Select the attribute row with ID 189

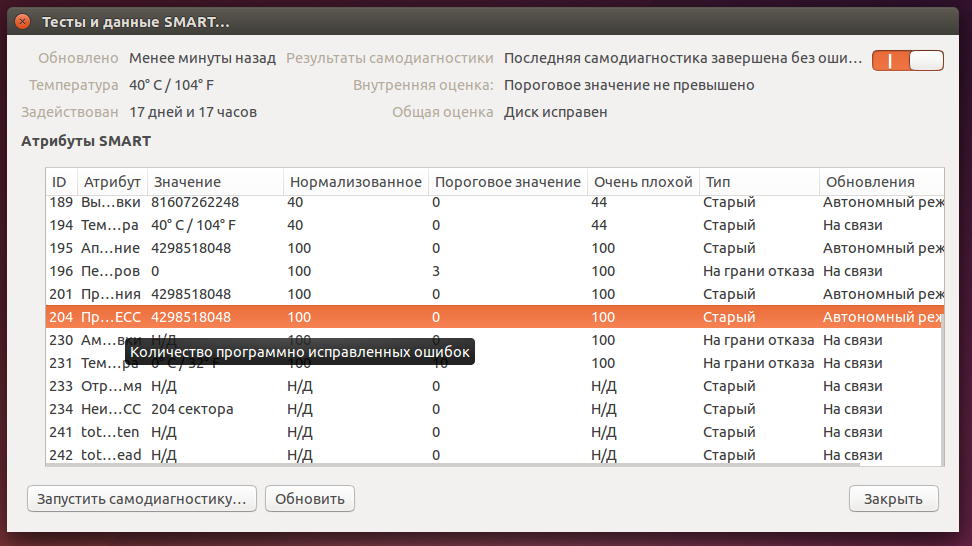click(x=400, y=202)
